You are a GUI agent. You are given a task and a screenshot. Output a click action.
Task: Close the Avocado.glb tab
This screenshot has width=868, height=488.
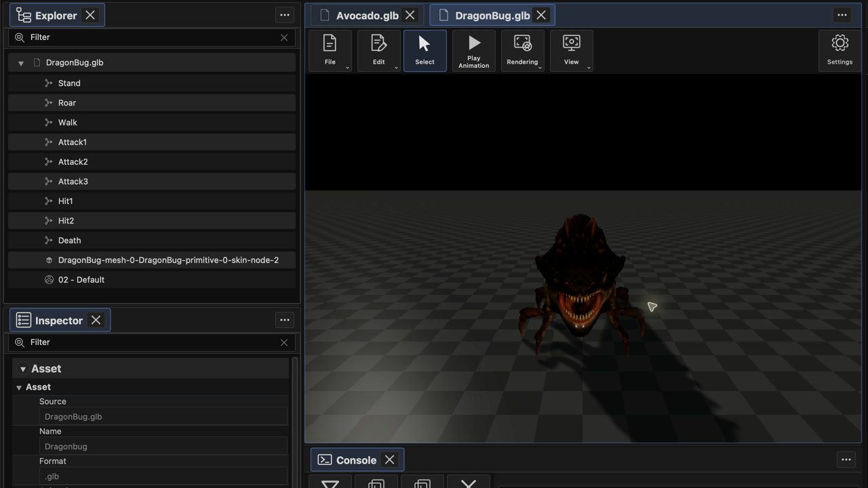tap(410, 15)
